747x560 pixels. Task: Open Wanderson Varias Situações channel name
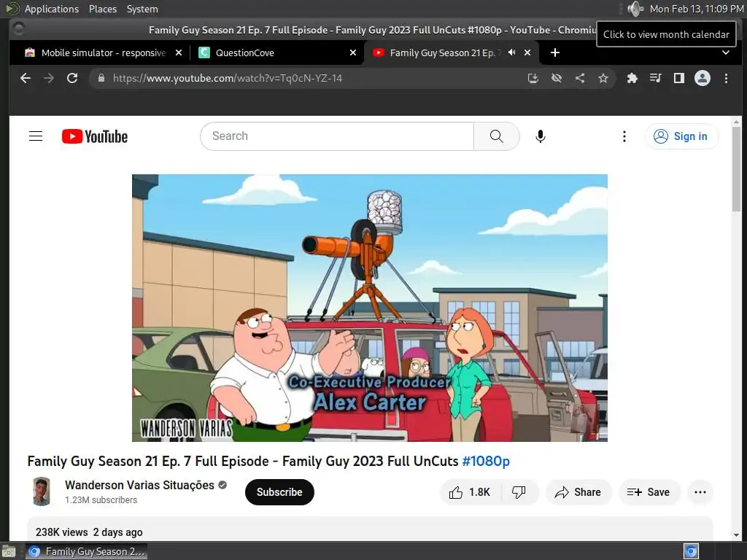point(139,485)
